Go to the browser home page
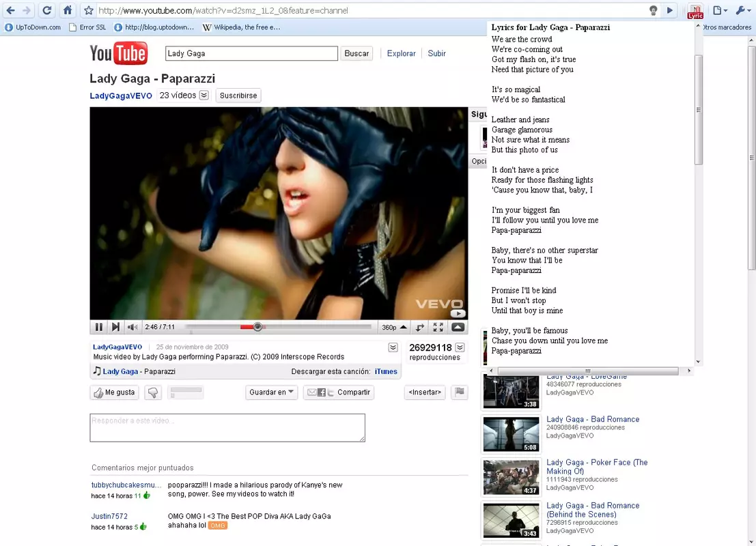Screen dimensions: 756x546 click(68, 10)
